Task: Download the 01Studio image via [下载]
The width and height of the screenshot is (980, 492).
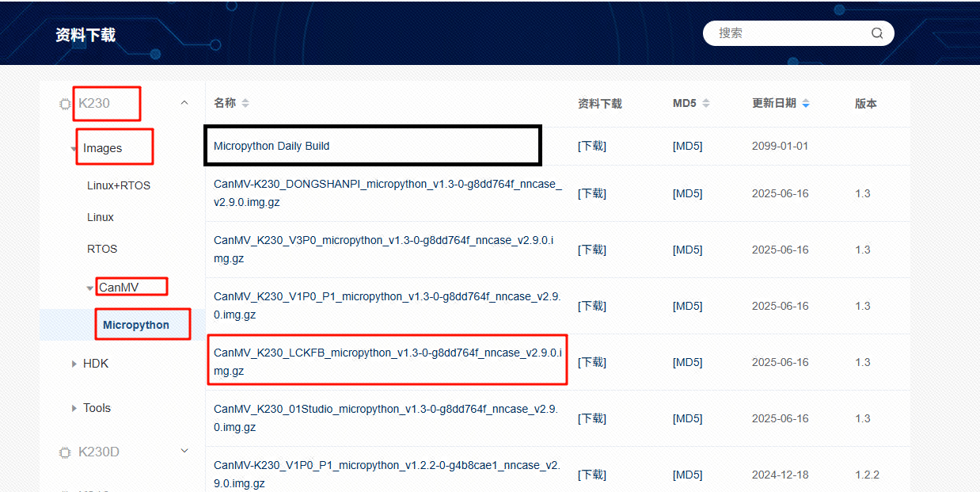Action: [592, 418]
